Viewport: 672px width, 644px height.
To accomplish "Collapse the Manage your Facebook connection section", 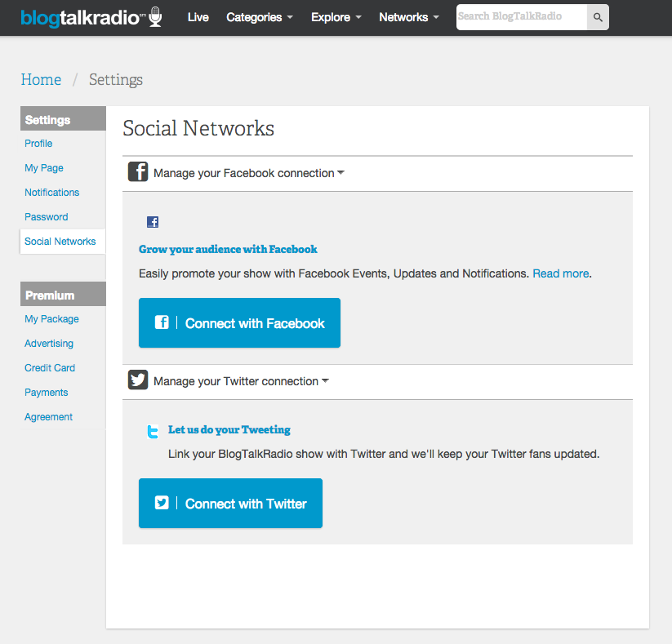I will coord(248,173).
